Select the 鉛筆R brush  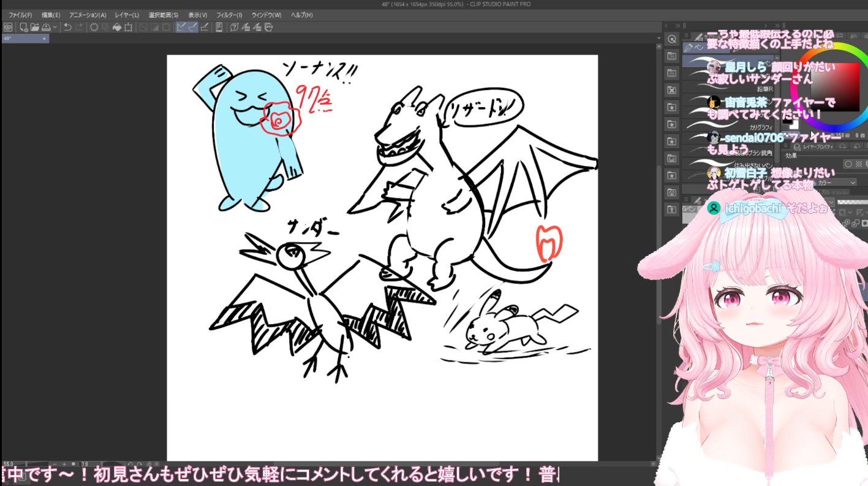(x=728, y=87)
